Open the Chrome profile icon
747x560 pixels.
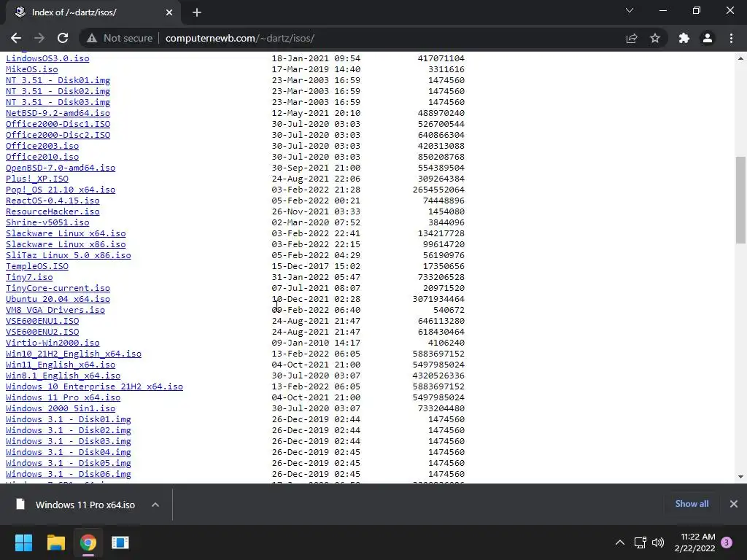click(708, 38)
